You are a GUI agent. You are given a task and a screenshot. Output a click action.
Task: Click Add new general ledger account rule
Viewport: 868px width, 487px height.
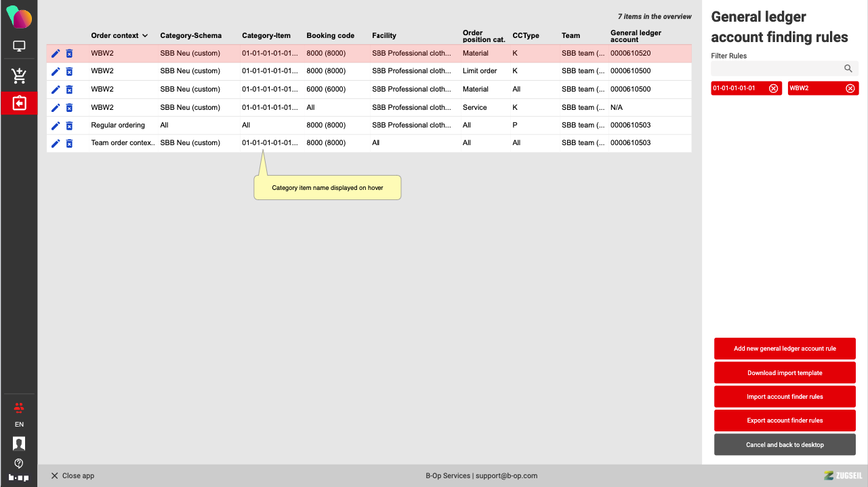785,349
